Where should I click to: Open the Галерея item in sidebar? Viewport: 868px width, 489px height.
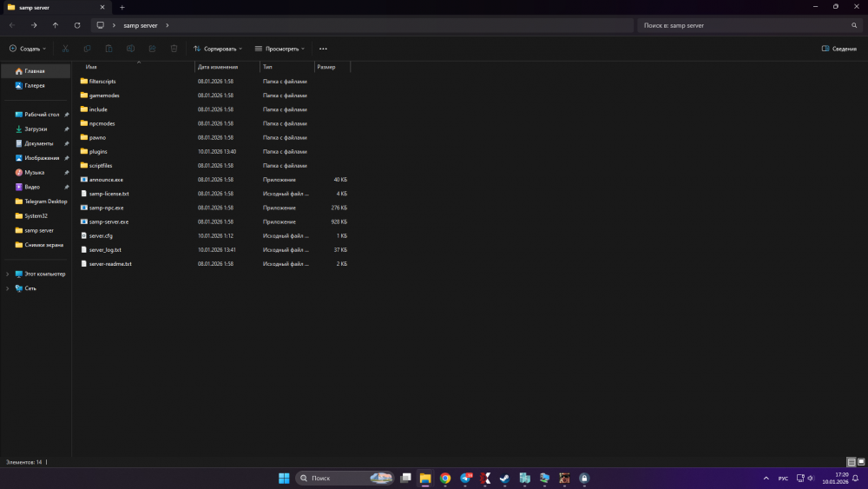coord(35,86)
